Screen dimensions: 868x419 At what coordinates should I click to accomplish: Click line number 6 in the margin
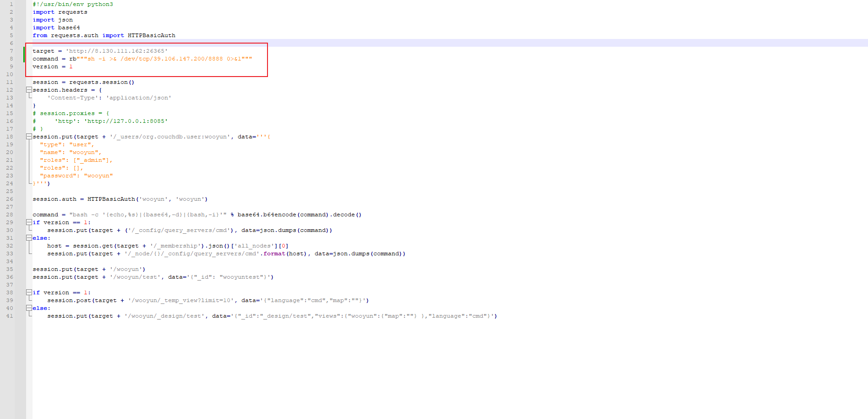(11, 43)
